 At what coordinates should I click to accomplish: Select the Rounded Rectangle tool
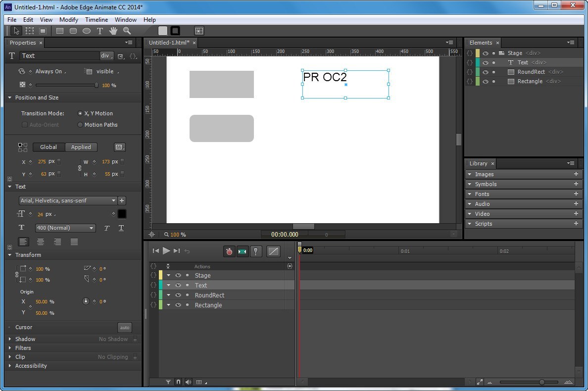click(x=73, y=31)
